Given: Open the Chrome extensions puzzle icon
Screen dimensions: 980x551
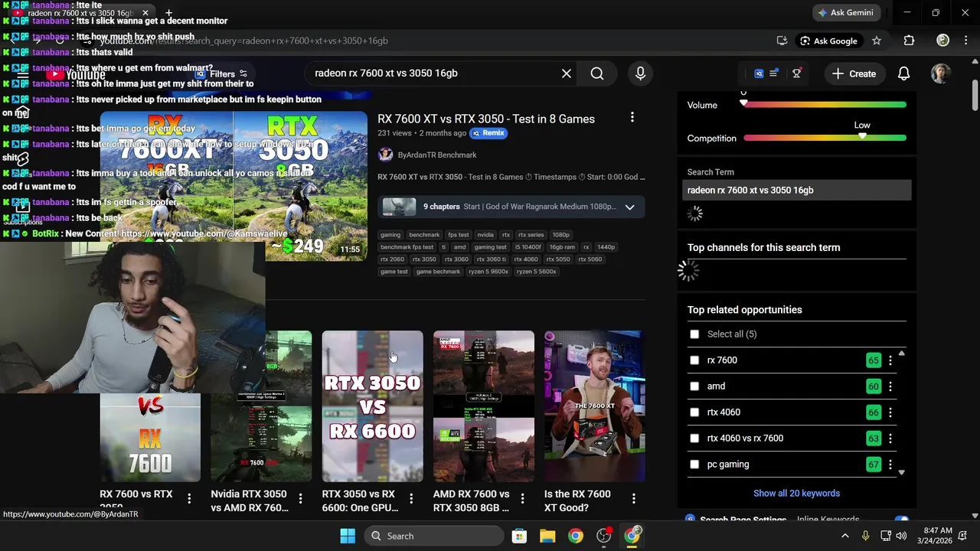Looking at the screenshot, I should click(x=909, y=41).
